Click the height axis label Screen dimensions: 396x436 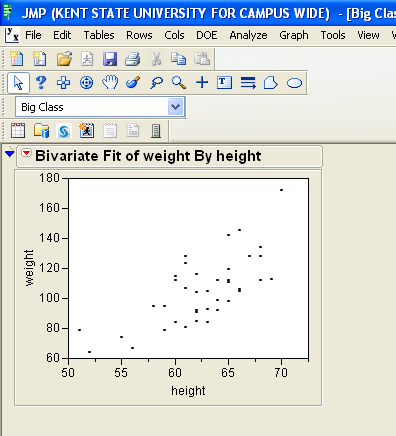click(x=188, y=390)
